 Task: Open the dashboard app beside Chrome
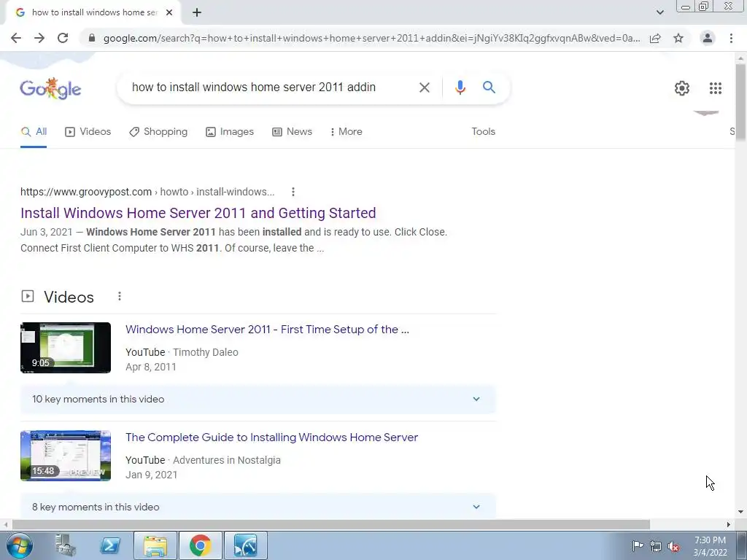click(245, 545)
